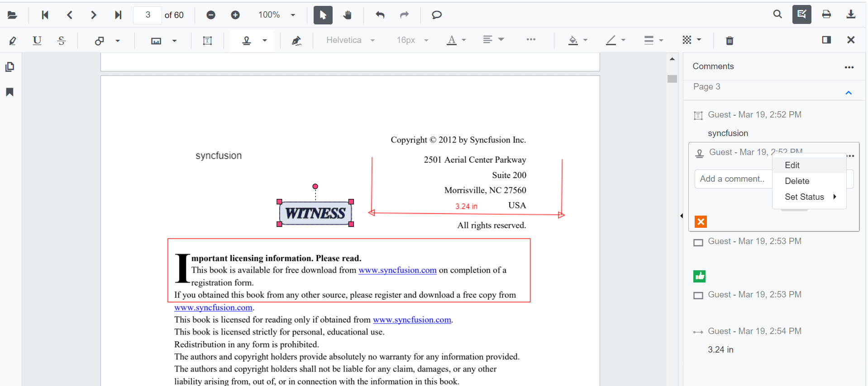
Task: Expand the measurement tool dropdown arrow
Action: click(174, 41)
